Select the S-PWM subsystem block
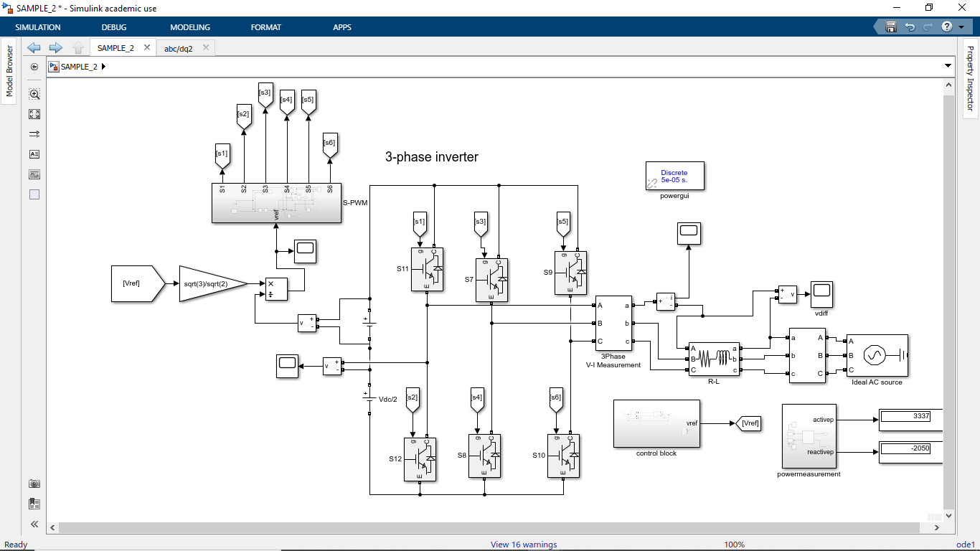The image size is (980, 551). tap(276, 203)
